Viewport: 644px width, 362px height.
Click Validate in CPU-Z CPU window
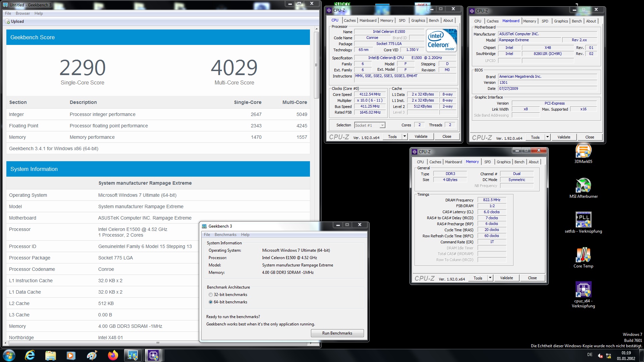pyautogui.click(x=421, y=136)
